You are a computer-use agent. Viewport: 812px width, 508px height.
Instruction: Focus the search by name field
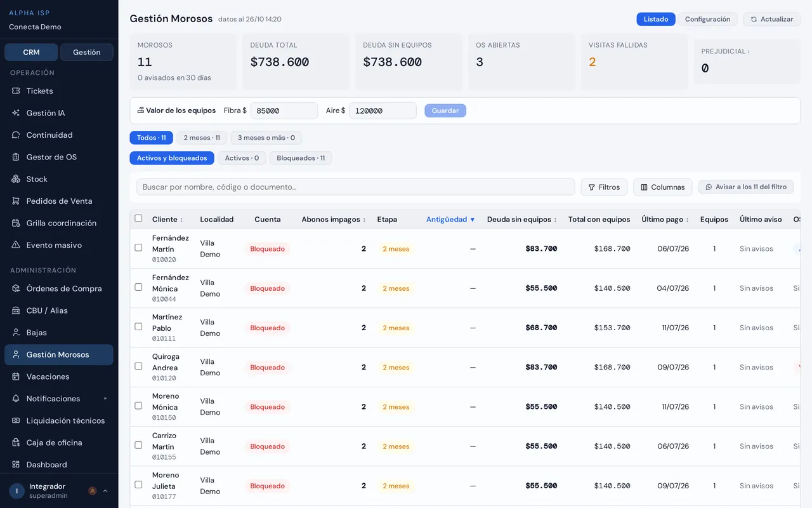coord(356,187)
